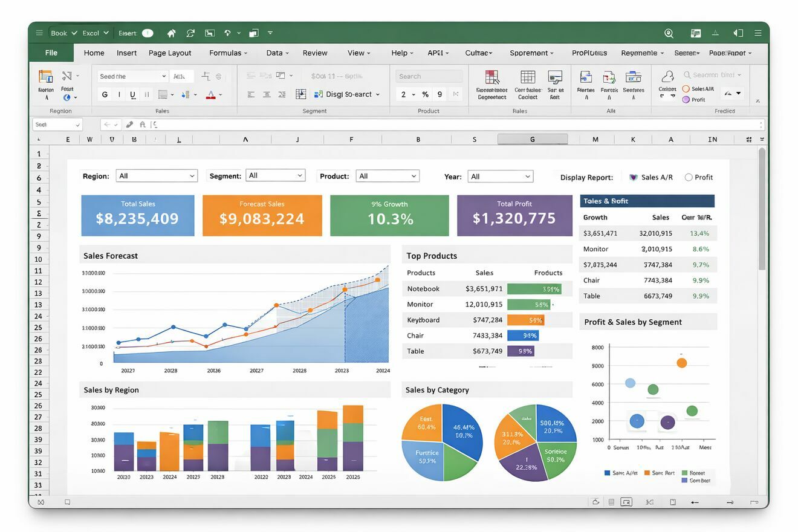This screenshot has height=532, width=798.
Task: Click the red font color A icon
Action: point(210,94)
